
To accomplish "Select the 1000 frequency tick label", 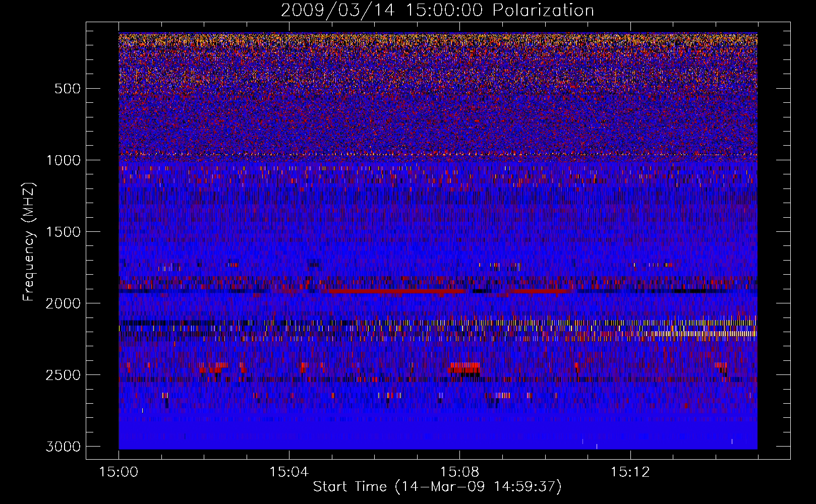I will [63, 160].
